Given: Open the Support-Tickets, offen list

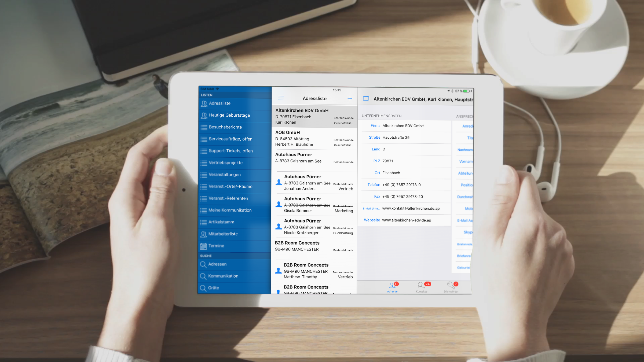Looking at the screenshot, I should click(230, 151).
